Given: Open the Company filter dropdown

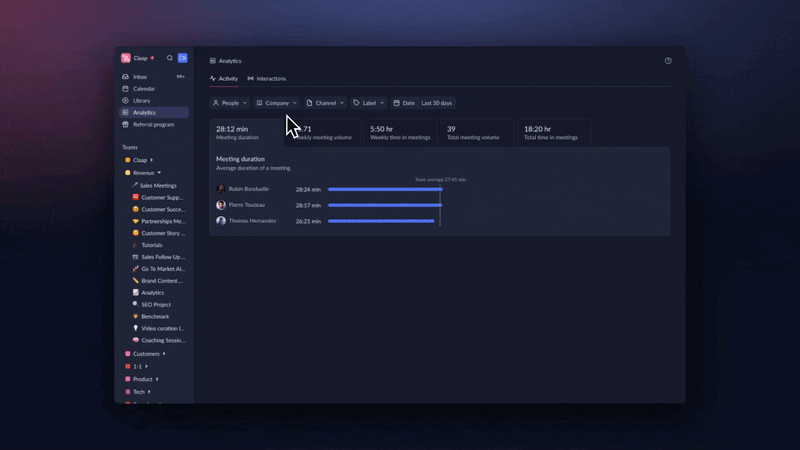Looking at the screenshot, I should (x=277, y=103).
